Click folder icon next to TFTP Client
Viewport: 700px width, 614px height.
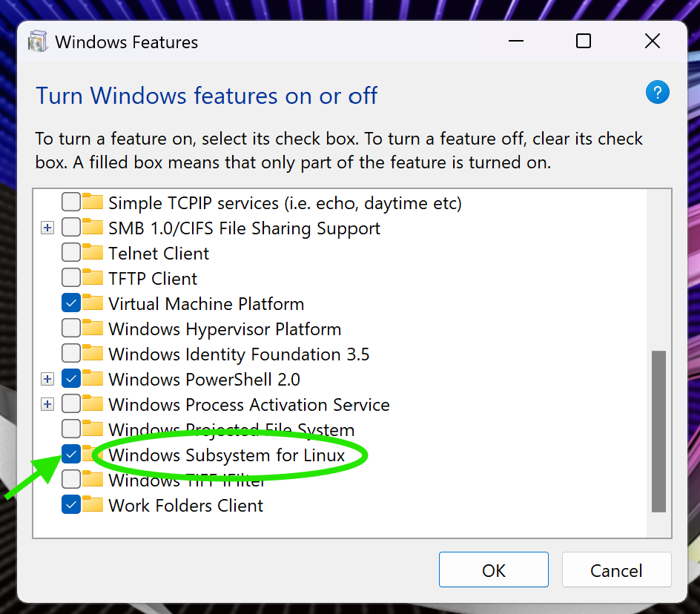93,277
